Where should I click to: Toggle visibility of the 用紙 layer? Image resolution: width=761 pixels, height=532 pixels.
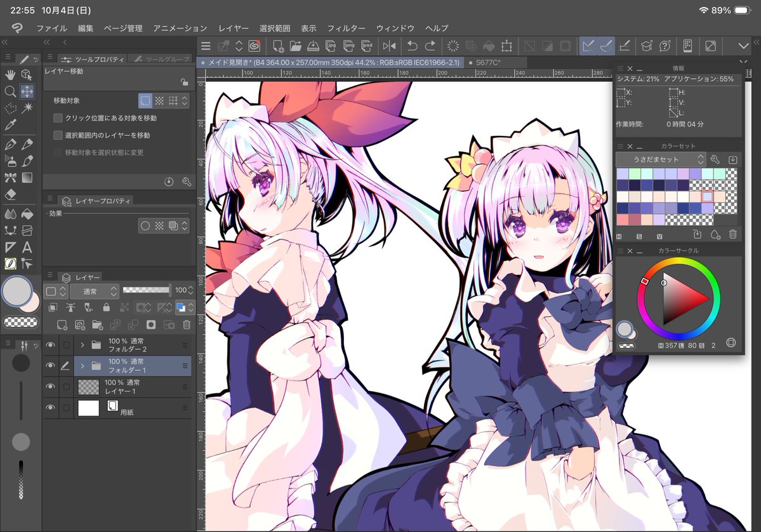click(50, 408)
